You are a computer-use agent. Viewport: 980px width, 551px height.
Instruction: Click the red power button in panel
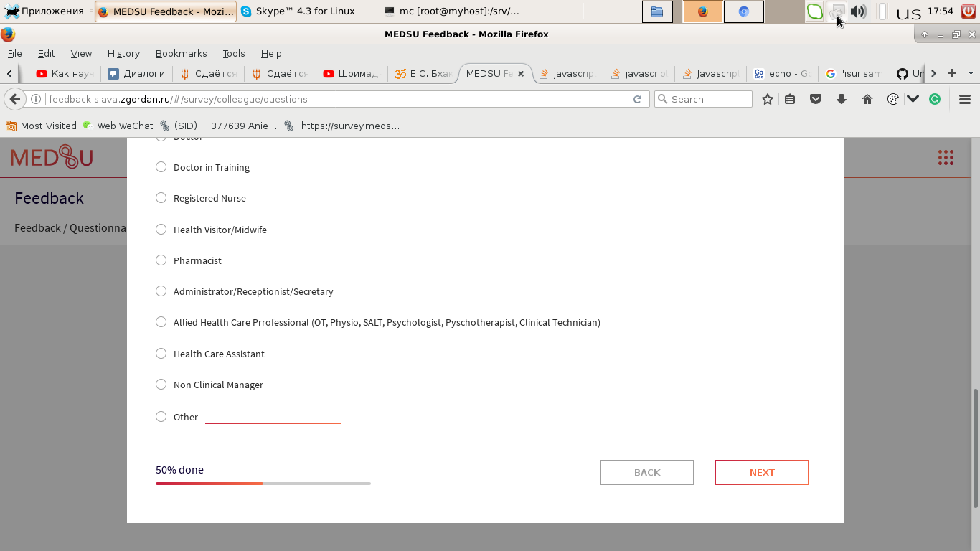969,11
